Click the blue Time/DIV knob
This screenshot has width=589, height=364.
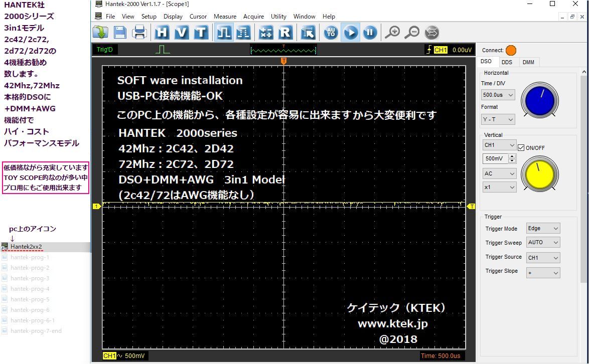540,101
